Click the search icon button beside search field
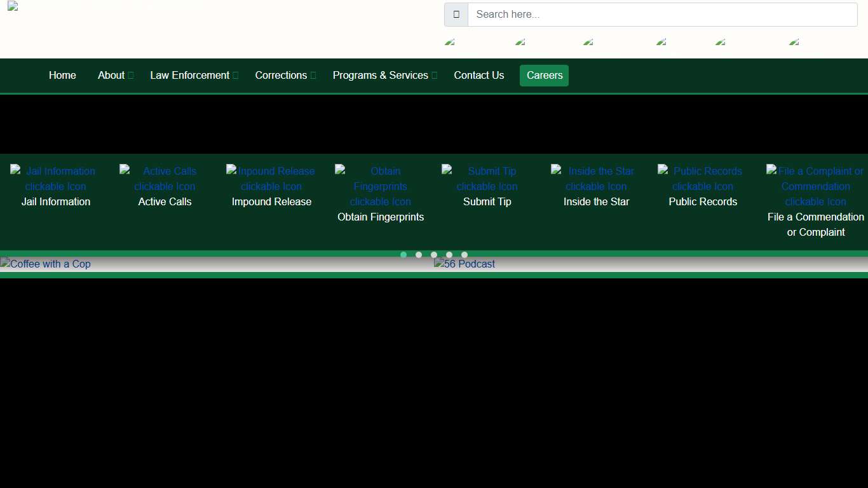The width and height of the screenshot is (868, 488). pyautogui.click(x=456, y=15)
